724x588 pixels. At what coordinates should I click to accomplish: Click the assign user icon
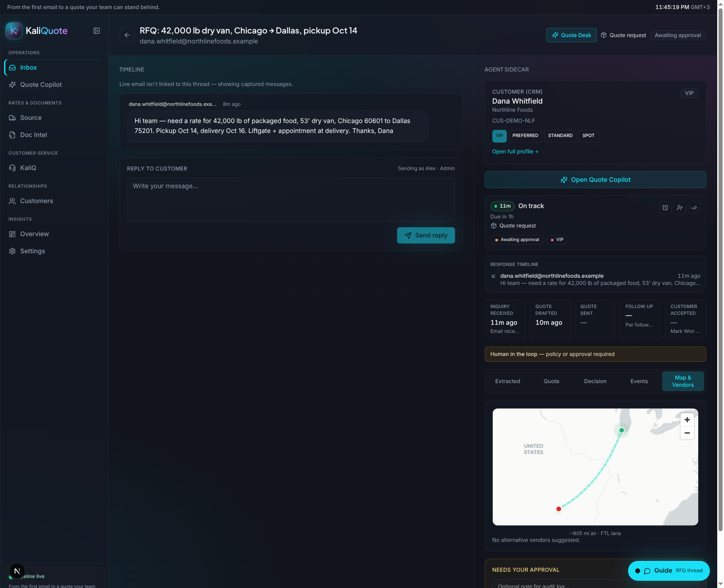click(x=680, y=208)
